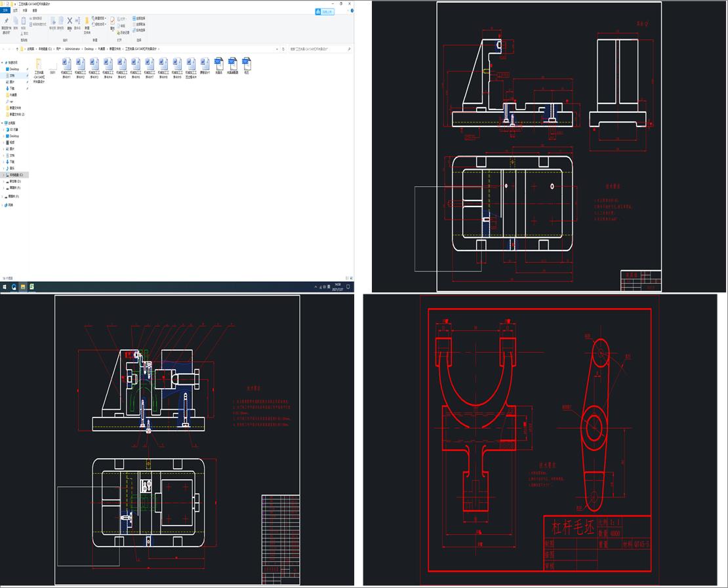Expand the 3D Objects tree node

[x=3, y=130]
